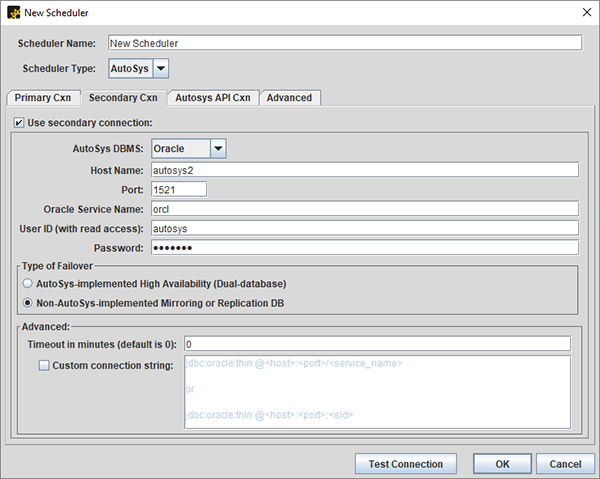Select Non-AutoSys-implemented Mirroring or Replication DB option
600x479 pixels.
coord(28,303)
